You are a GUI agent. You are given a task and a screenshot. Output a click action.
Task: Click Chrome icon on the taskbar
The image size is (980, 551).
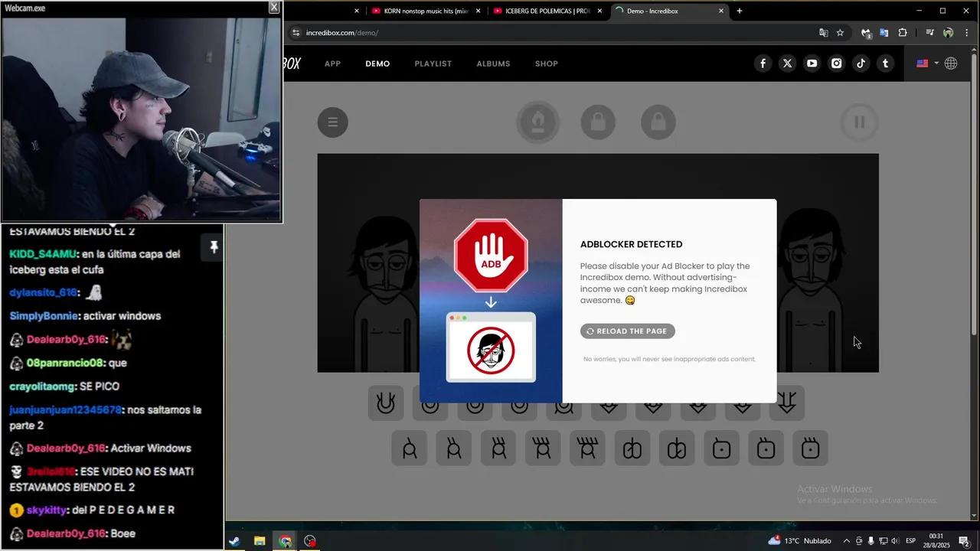click(x=285, y=541)
